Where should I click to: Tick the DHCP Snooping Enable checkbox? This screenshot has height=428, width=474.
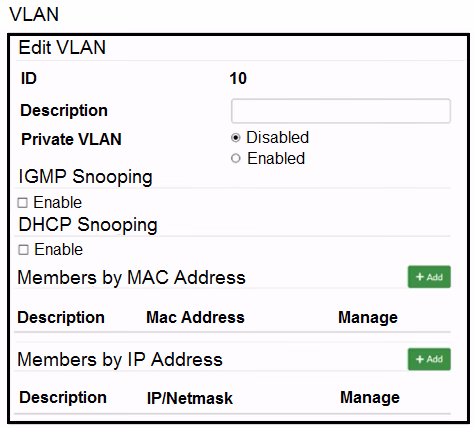[x=23, y=250]
